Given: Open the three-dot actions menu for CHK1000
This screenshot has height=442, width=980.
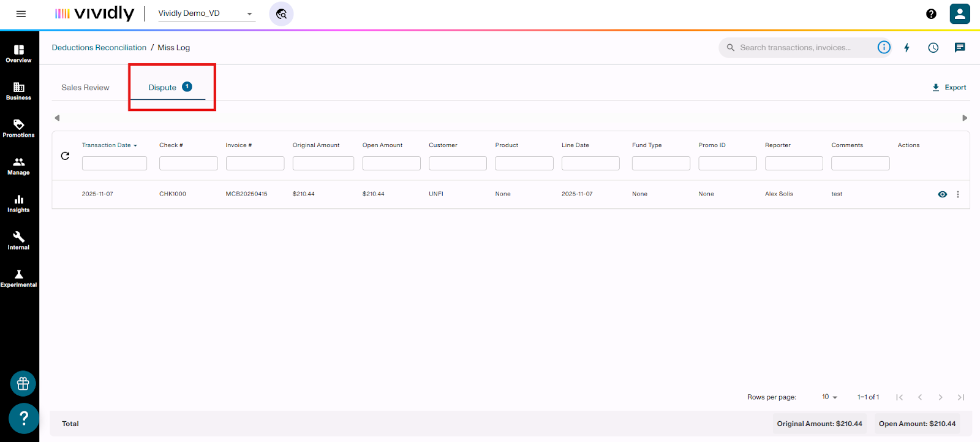Looking at the screenshot, I should pyautogui.click(x=958, y=194).
